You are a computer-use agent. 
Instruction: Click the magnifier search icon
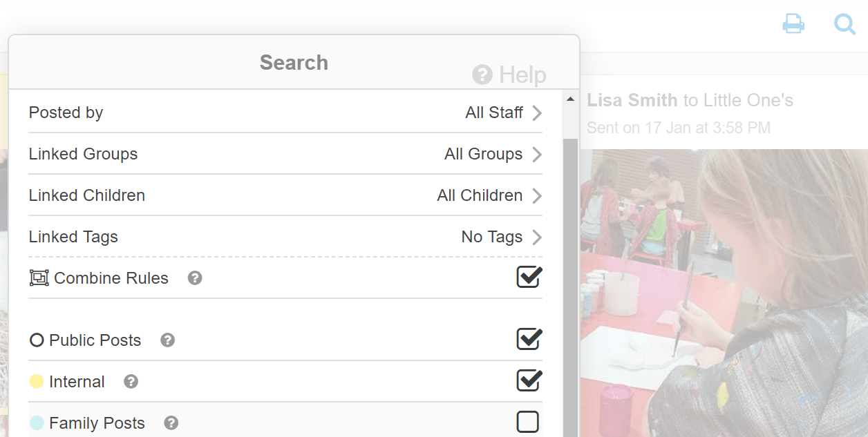pyautogui.click(x=845, y=24)
